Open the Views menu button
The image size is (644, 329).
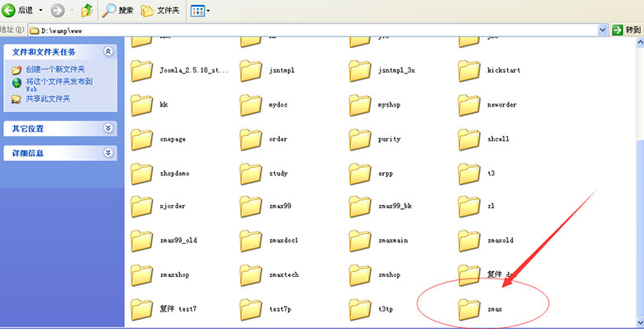200,10
